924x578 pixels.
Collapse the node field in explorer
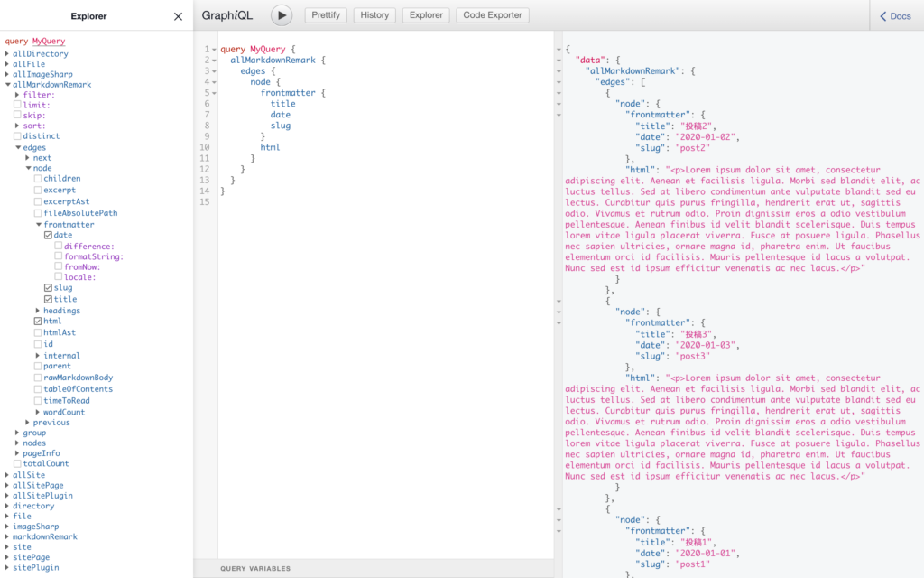(28, 168)
